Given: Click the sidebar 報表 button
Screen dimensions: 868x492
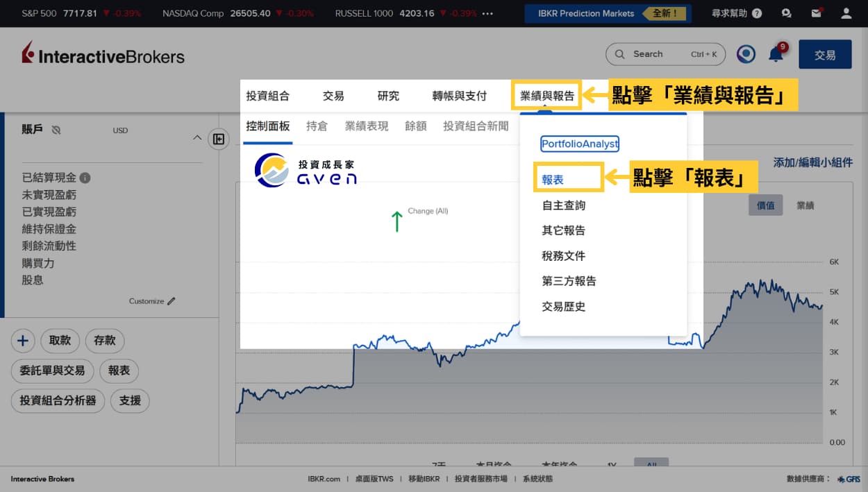Looking at the screenshot, I should 119,371.
